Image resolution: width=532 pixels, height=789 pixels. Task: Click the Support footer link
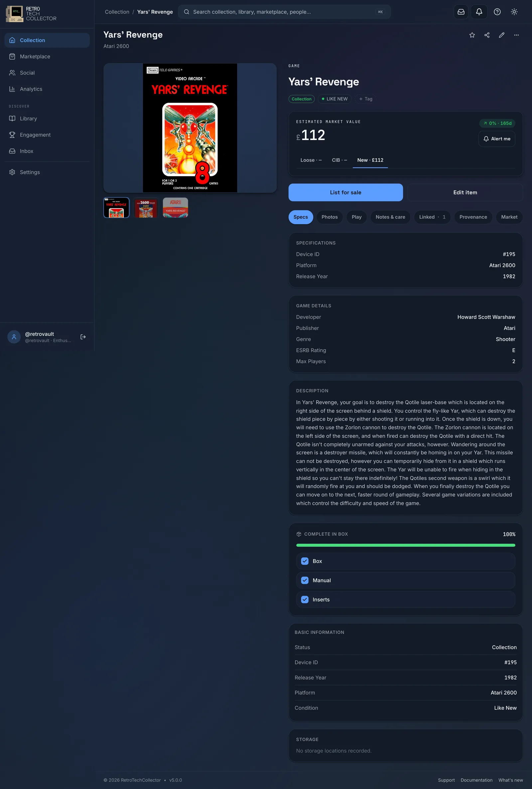tap(446, 780)
